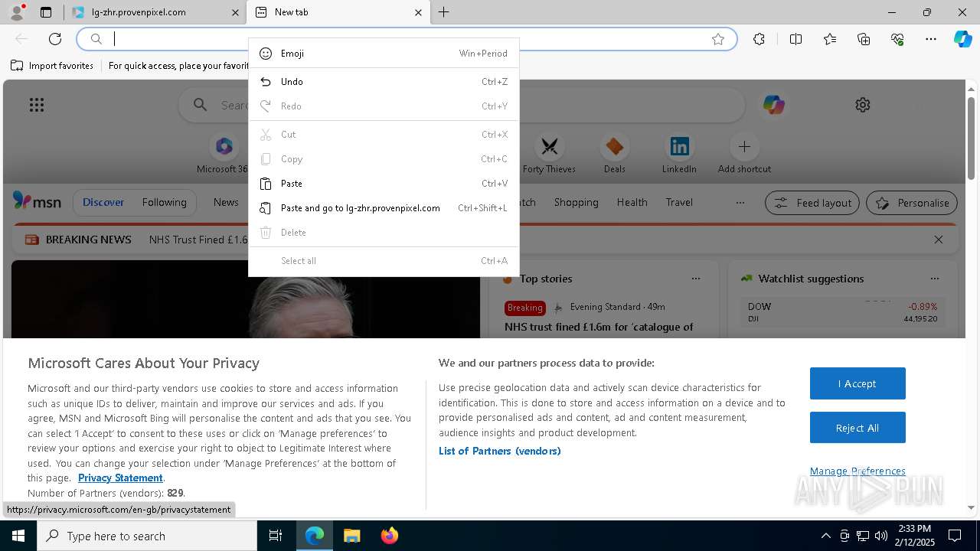Accept cookies with I Accept
980x551 pixels.
tap(857, 383)
